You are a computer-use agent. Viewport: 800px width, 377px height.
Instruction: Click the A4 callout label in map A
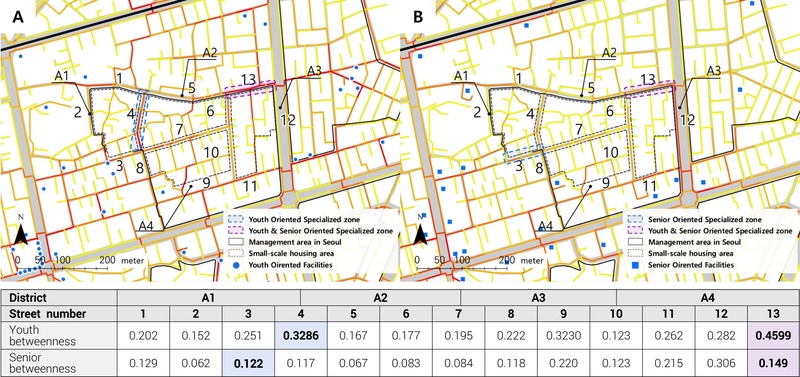(146, 225)
